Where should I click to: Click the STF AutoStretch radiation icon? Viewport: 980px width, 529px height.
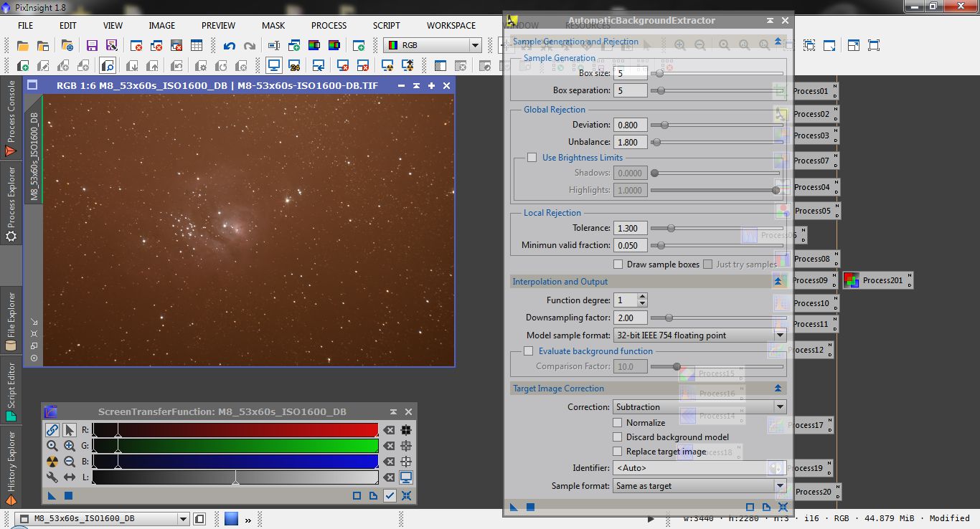point(52,462)
